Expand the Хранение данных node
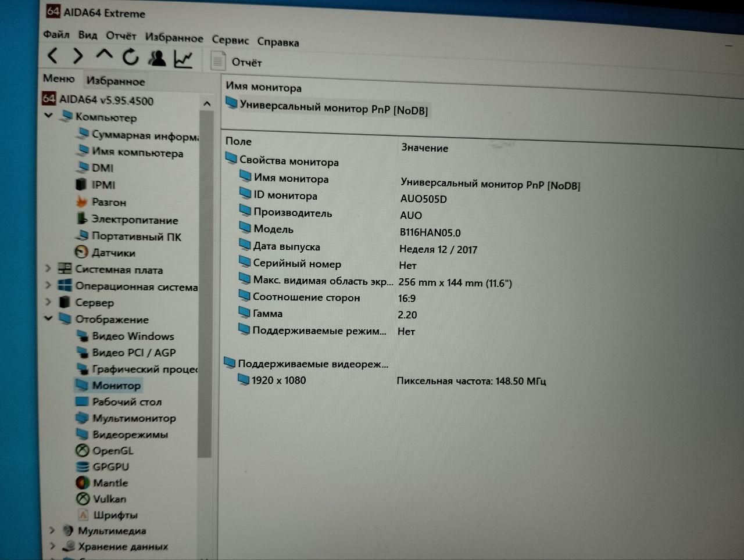The image size is (744, 560). coord(52,546)
